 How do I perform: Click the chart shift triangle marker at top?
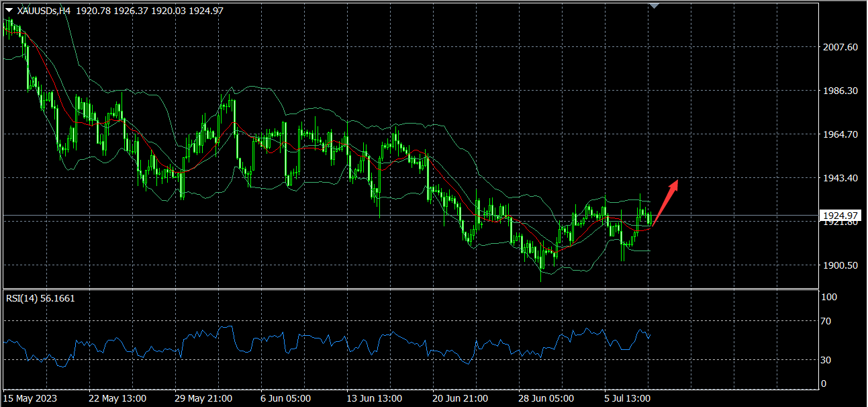(x=655, y=6)
